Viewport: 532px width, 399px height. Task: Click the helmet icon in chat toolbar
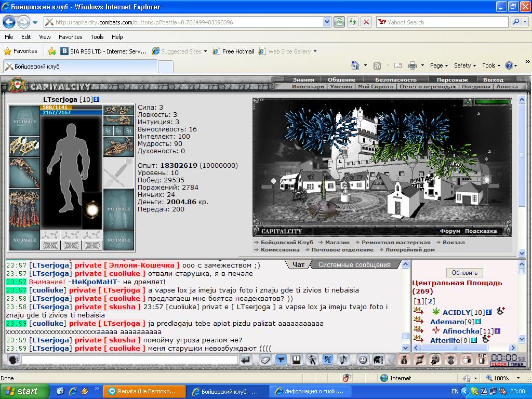(378, 360)
